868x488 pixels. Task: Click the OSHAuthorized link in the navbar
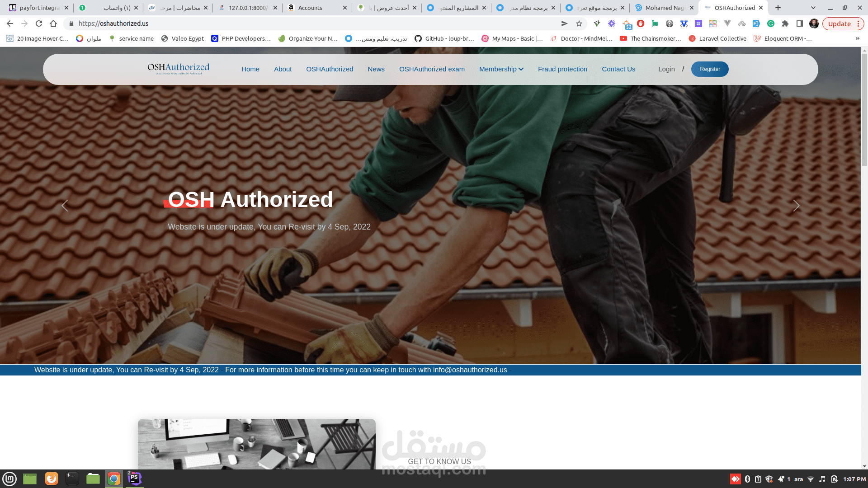330,69
